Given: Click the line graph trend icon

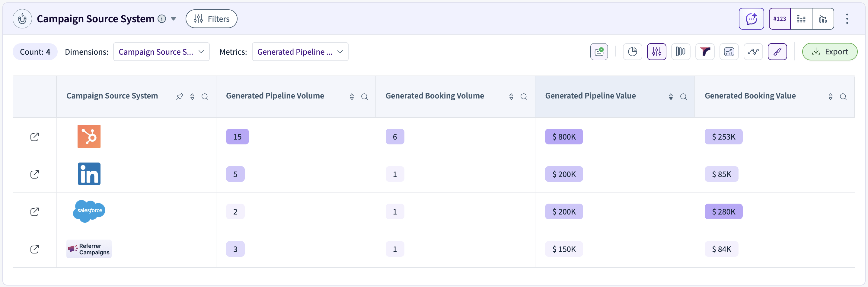Looking at the screenshot, I should [x=753, y=52].
